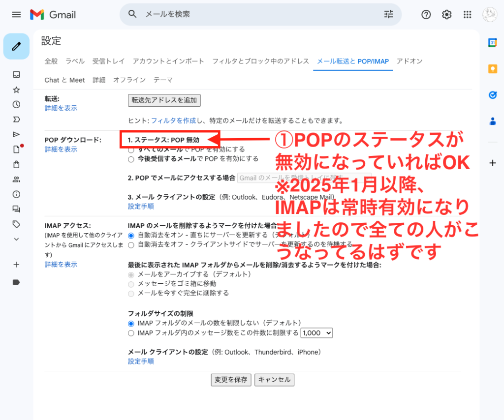Show search options filter icon
The height and width of the screenshot is (420, 504).
[x=389, y=14]
